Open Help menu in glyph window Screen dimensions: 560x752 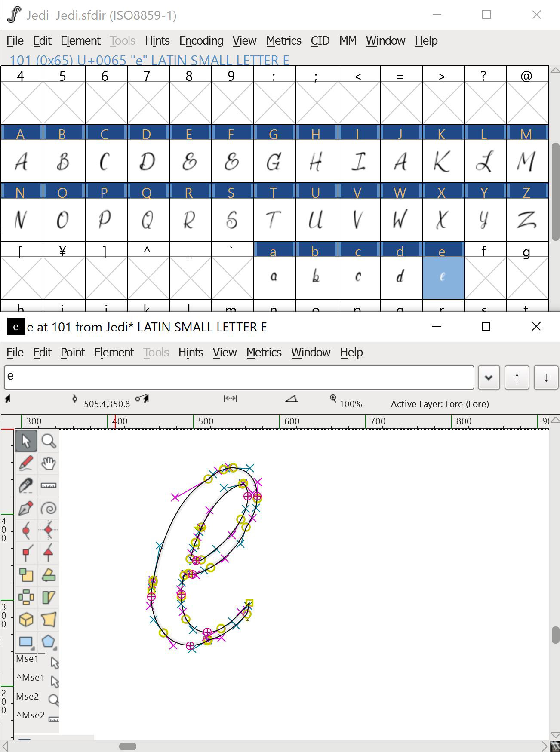pos(351,353)
